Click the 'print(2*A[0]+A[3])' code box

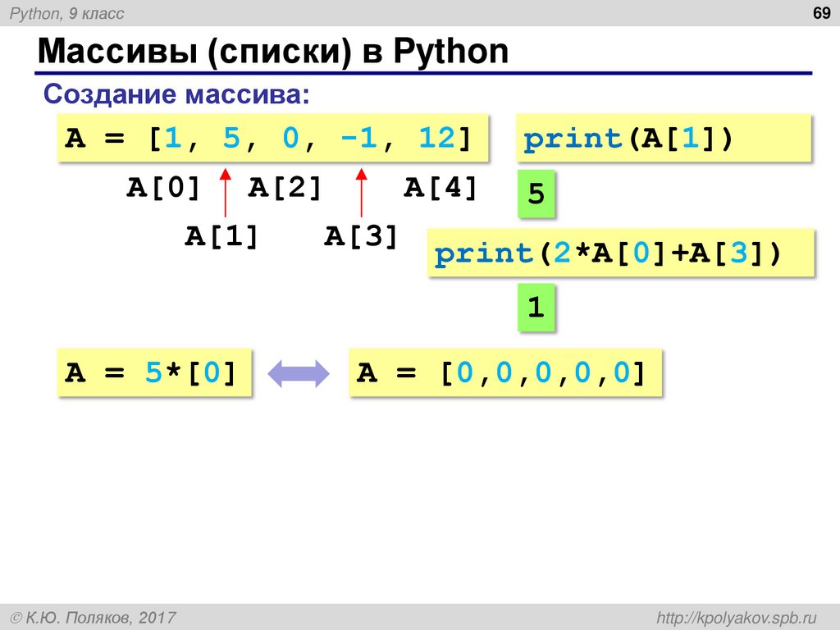621,253
